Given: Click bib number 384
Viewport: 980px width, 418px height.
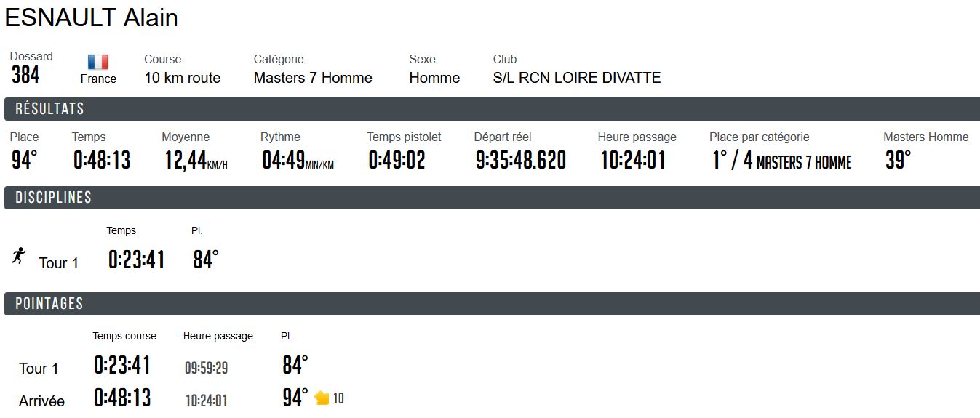Looking at the screenshot, I should tap(25, 75).
